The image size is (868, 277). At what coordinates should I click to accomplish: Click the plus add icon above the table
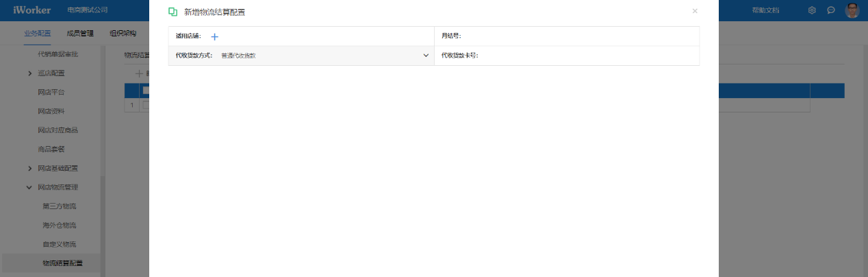click(x=139, y=73)
